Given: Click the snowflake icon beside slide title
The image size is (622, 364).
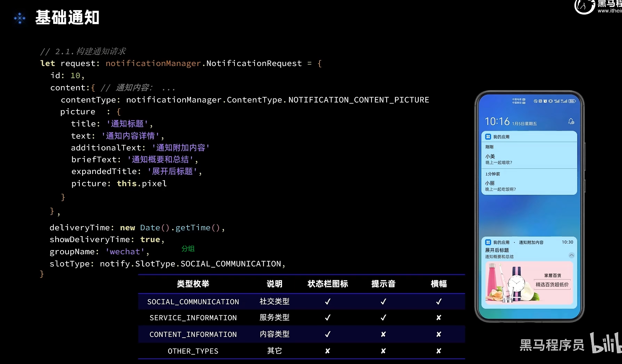Looking at the screenshot, I should (20, 18).
